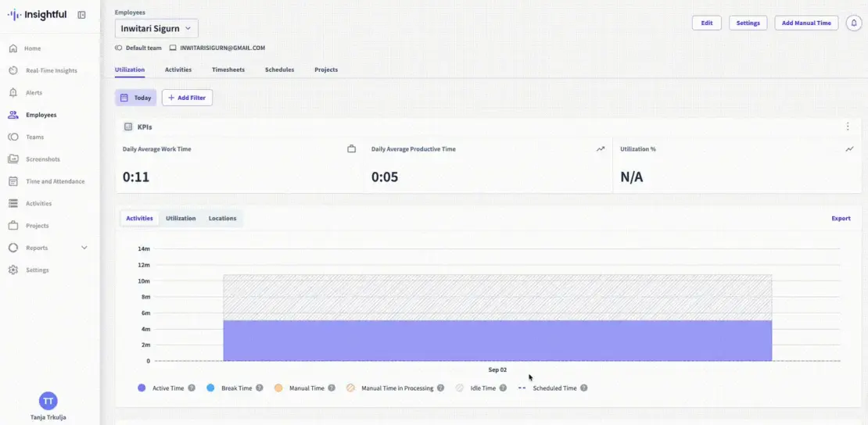Select the Activities chart tab
Screen dimensions: 868x425
click(139, 219)
